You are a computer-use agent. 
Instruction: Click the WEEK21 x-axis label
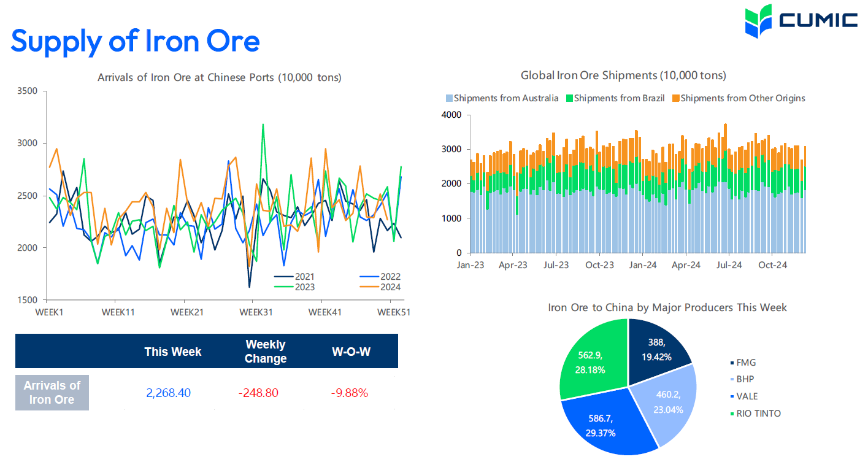(x=186, y=312)
